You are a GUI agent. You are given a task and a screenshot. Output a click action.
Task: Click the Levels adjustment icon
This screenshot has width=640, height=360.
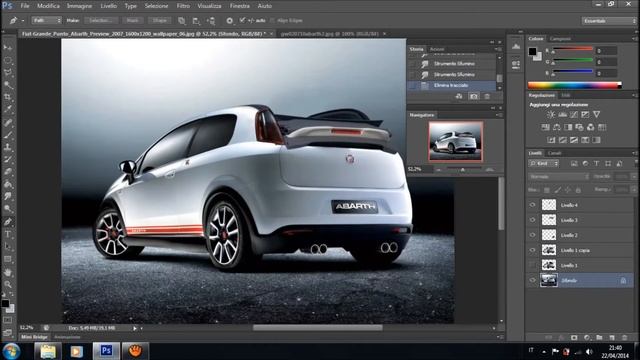point(562,115)
